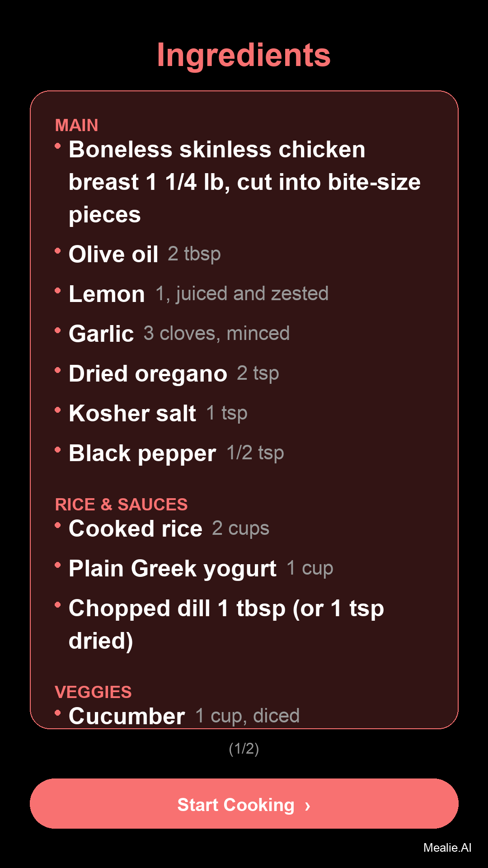Tap the Garlic ingredient row

(179, 334)
